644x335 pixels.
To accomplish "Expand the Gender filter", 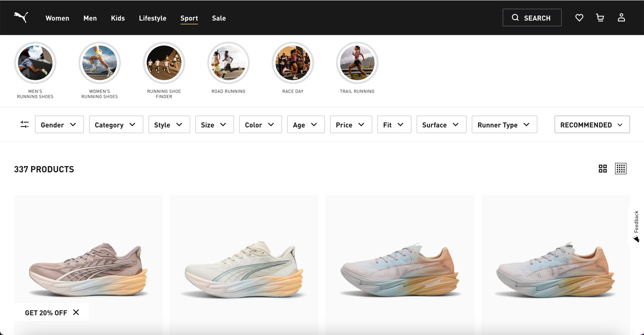I will 59,124.
